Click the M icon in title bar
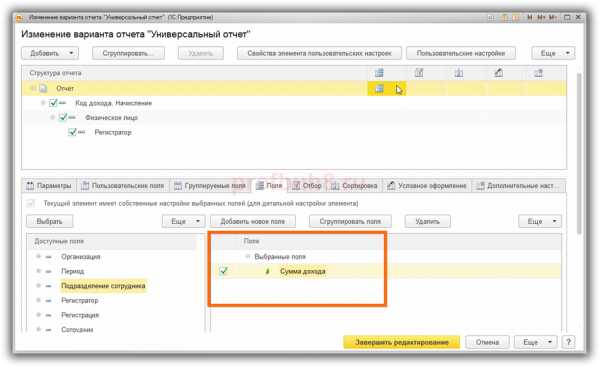The width and height of the screenshot is (600, 367). click(530, 17)
